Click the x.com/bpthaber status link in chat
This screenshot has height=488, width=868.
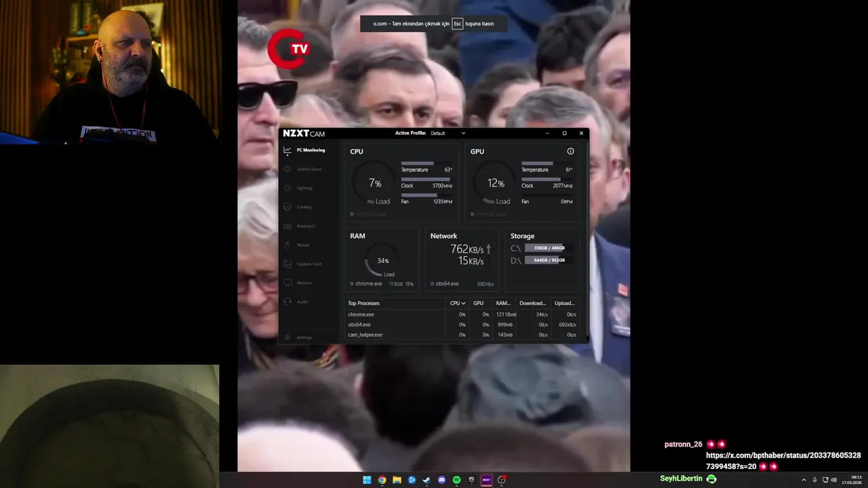783,461
